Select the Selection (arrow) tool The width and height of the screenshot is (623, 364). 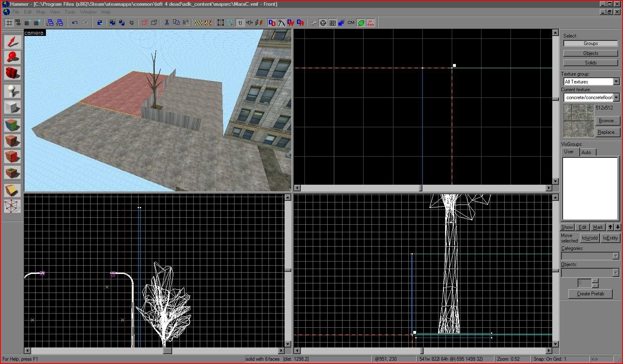pos(12,41)
